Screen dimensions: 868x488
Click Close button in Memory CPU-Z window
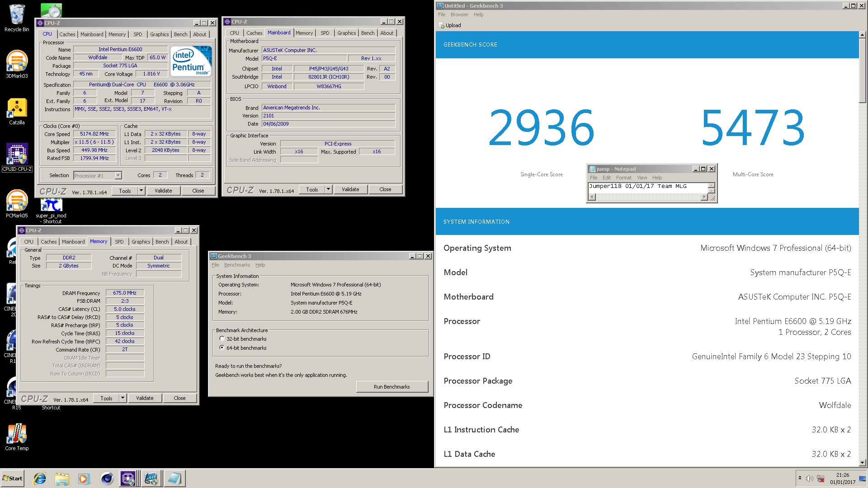tap(179, 398)
